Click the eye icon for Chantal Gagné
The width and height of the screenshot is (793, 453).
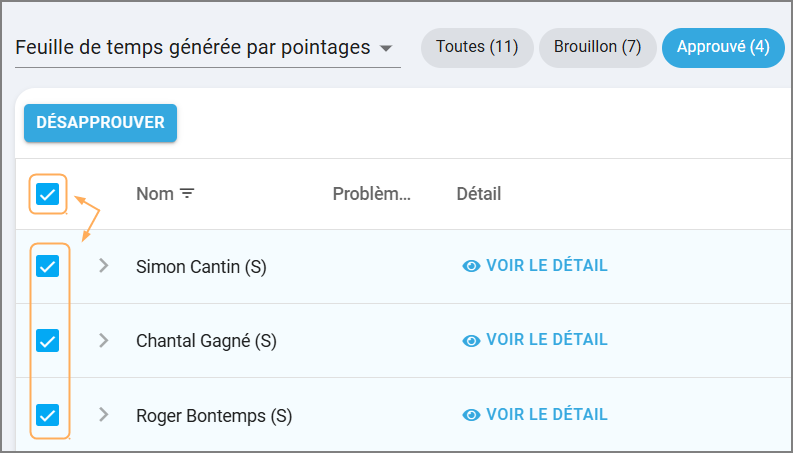tap(471, 340)
